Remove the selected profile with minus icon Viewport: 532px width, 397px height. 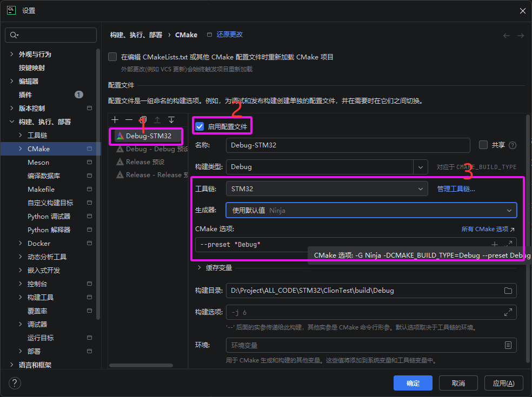129,119
